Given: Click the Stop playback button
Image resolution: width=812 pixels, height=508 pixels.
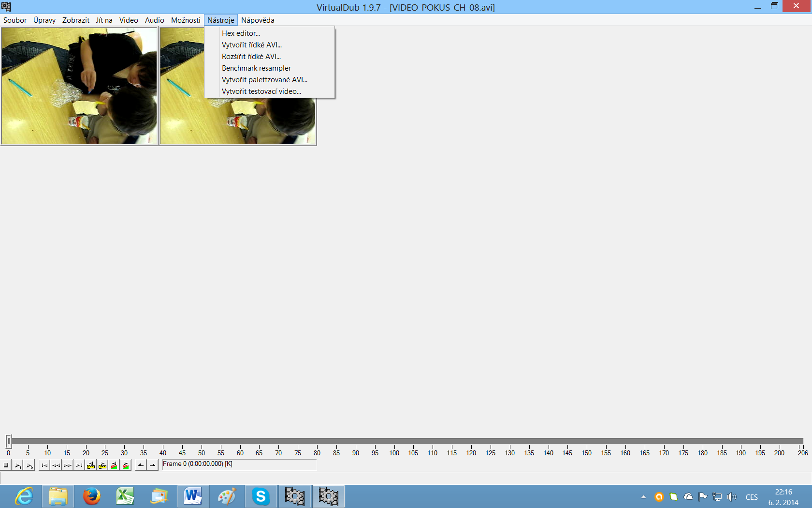Looking at the screenshot, I should pyautogui.click(x=6, y=465).
